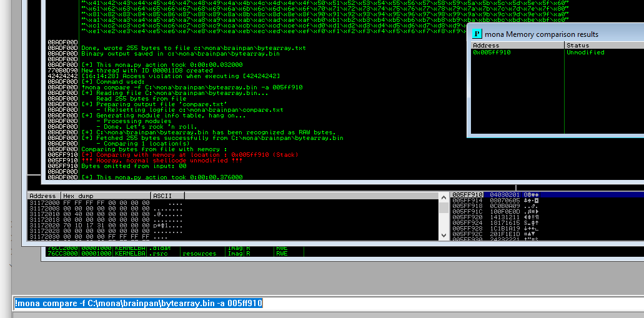Click the Address header in dump pane
The width and height of the screenshot is (644, 318).
(42, 196)
